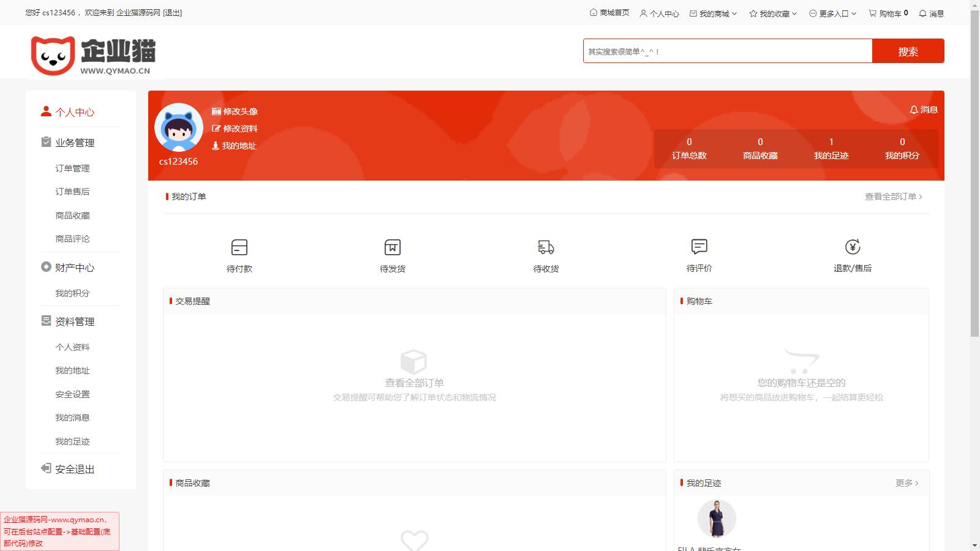Viewport: 980px width, 551px height.
Task: Open 待评价 review bubble icon
Action: tap(699, 247)
